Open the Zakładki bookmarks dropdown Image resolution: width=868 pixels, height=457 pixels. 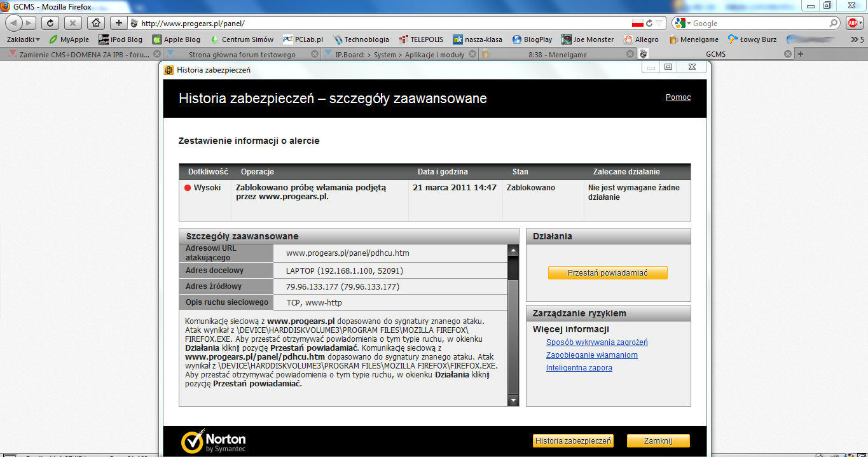pyautogui.click(x=23, y=39)
